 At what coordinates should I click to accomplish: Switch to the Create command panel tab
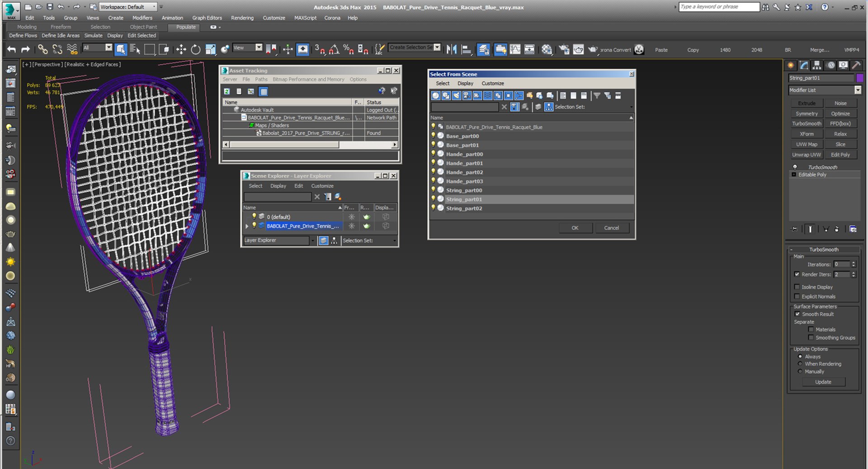791,65
